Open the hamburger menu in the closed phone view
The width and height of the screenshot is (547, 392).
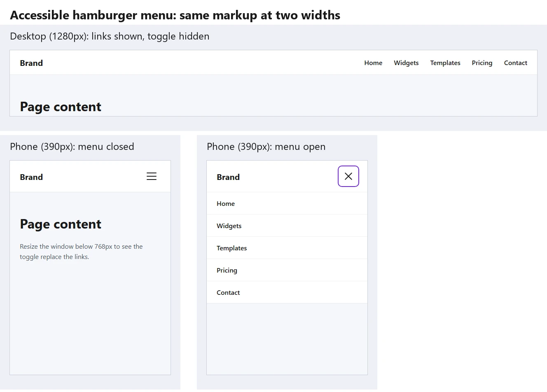tap(152, 176)
